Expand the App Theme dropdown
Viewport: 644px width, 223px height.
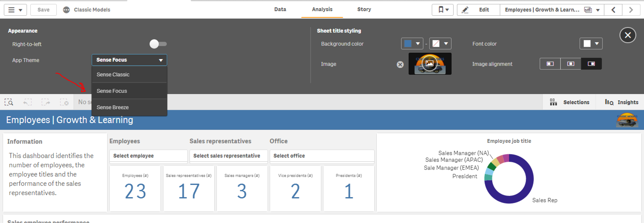[129, 60]
